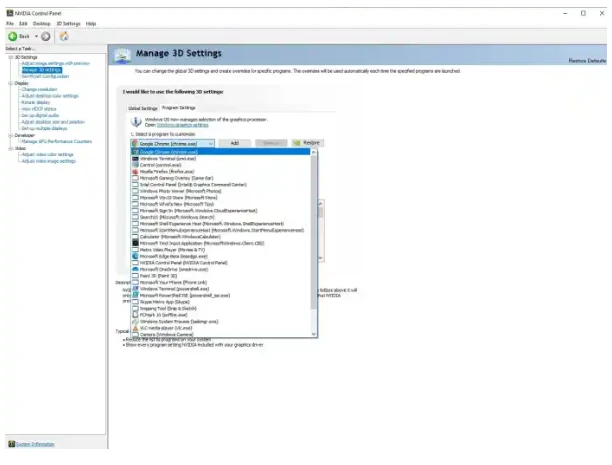Screen dimensions: 612x465
Task: Switch to Program Settings tab
Action: point(178,107)
